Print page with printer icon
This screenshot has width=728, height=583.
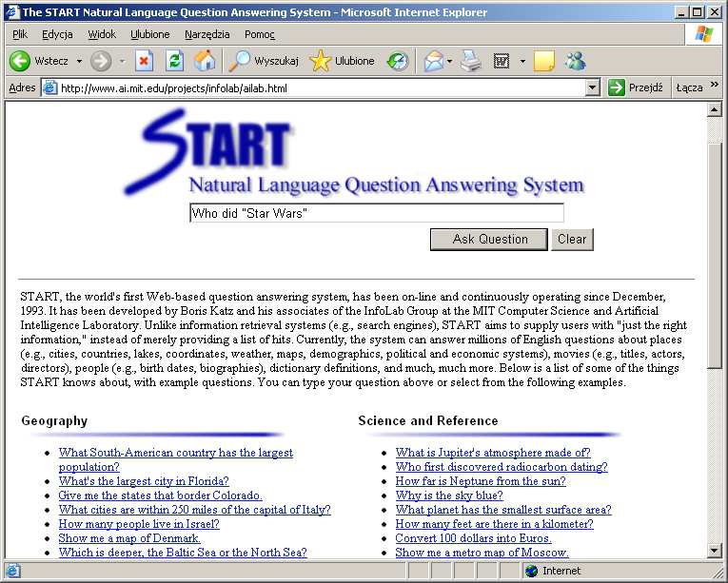click(471, 61)
